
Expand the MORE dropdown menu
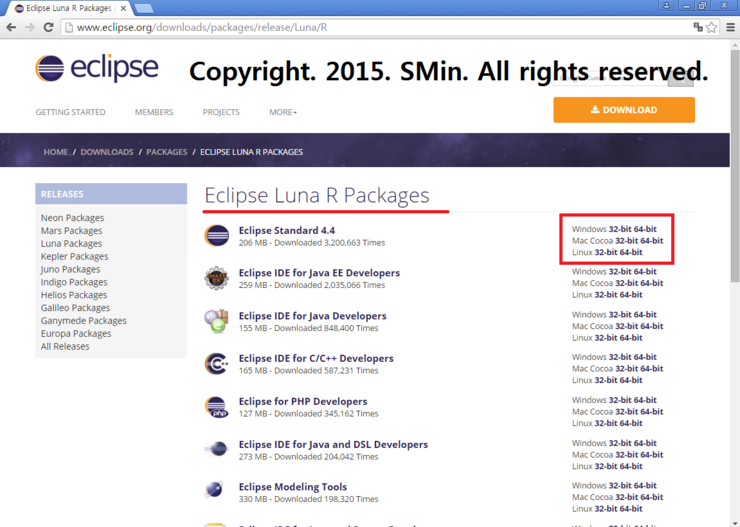(283, 112)
